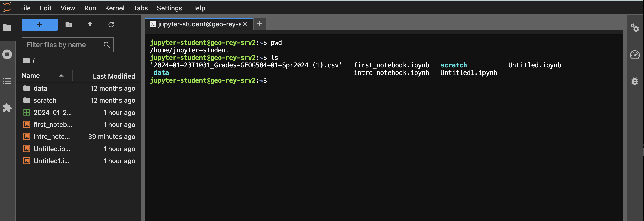Sort files by Name column header
The height and width of the screenshot is (221, 644).
31,76
